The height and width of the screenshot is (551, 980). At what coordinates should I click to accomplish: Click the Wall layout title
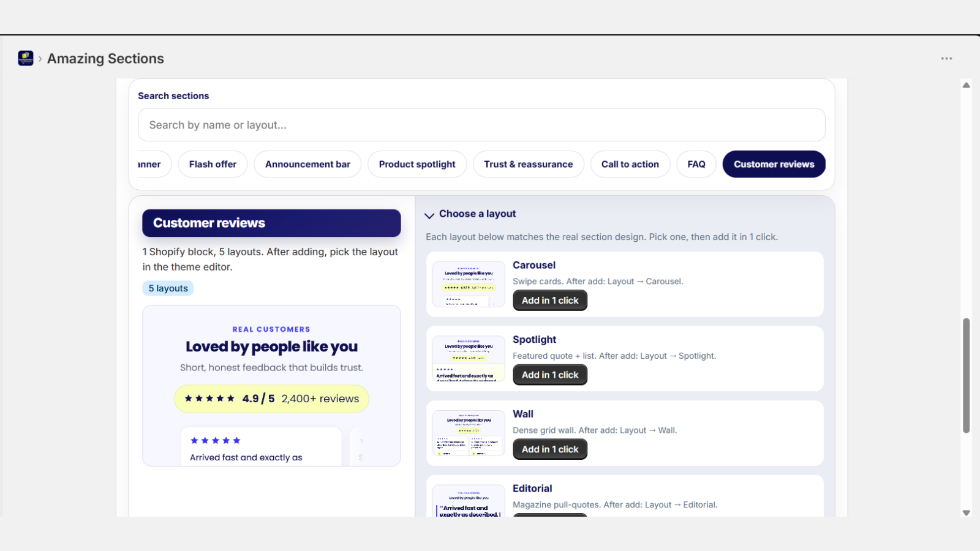pyautogui.click(x=523, y=414)
